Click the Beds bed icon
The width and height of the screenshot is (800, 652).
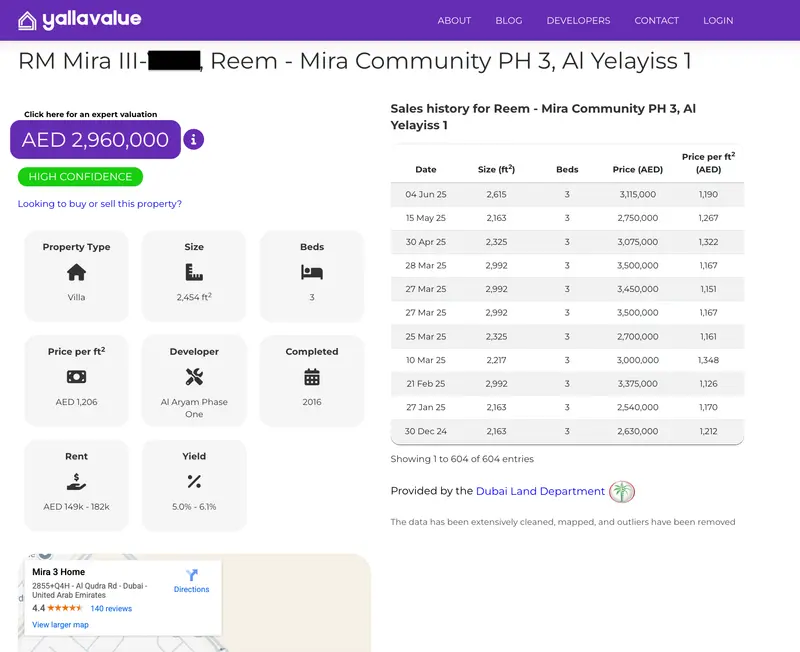(x=312, y=272)
